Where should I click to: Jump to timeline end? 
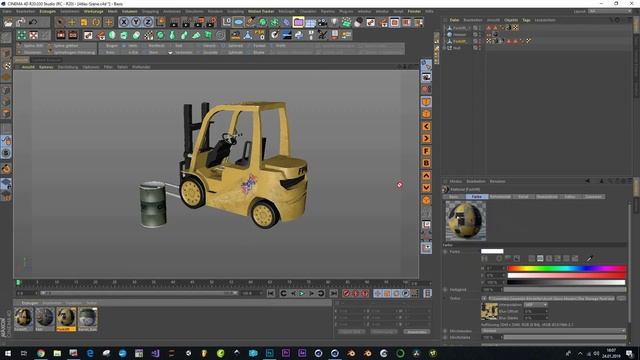click(333, 293)
